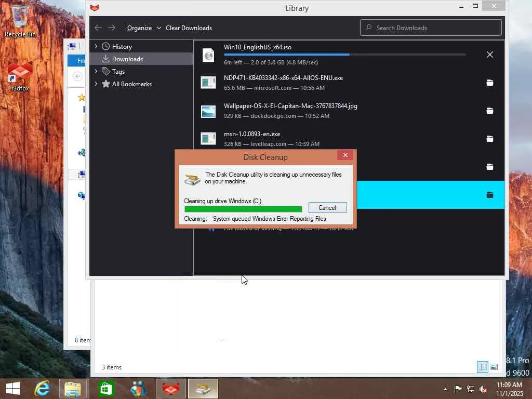Switch Explorer window to details view
Screen dimensions: 532x399
tap(483, 367)
